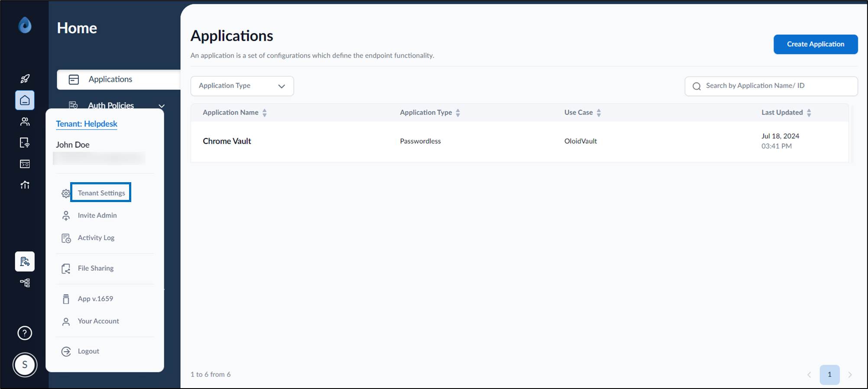Select the Home house icon in sidebar
The image size is (868, 389).
pos(25,100)
